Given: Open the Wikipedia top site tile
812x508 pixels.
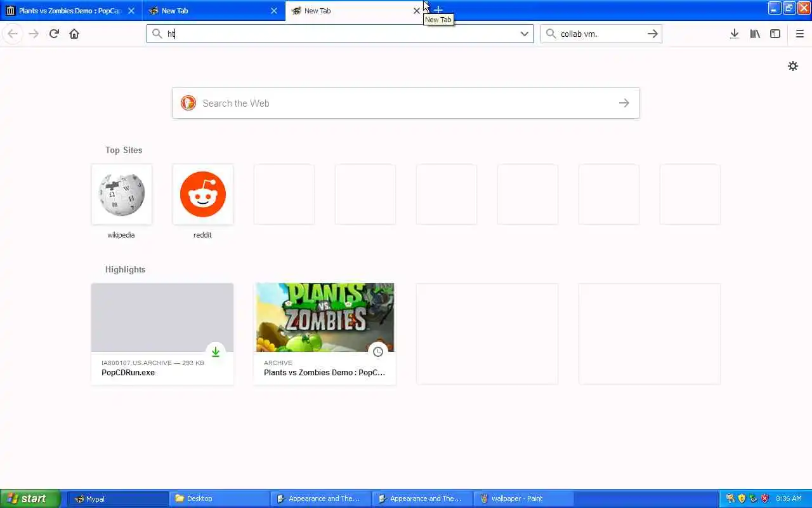Looking at the screenshot, I should tap(122, 194).
